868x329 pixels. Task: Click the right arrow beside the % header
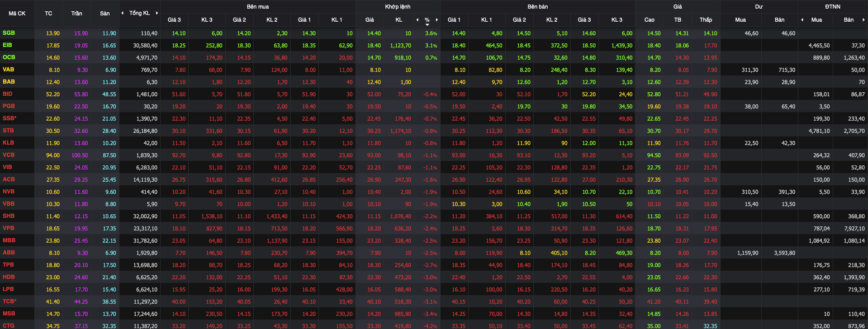tap(436, 20)
